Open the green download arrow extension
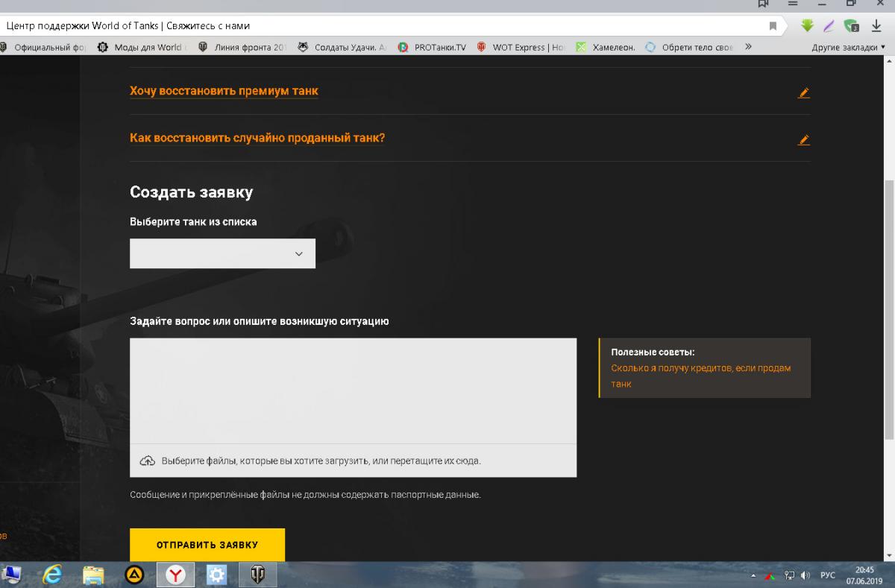The height and width of the screenshot is (588, 895). [x=808, y=26]
